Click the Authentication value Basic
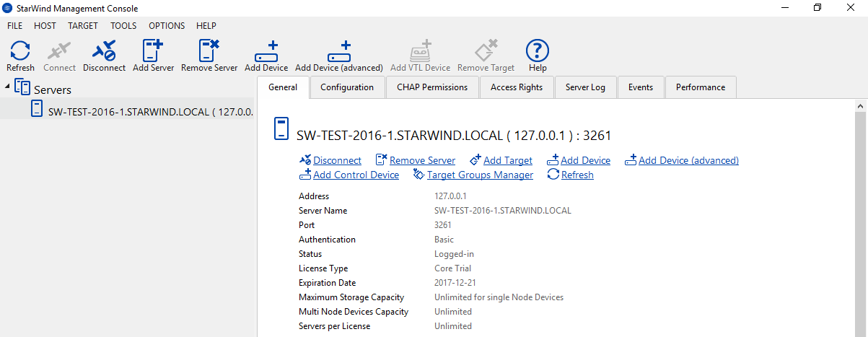Screen dimensions: 868x337 coord(444,240)
